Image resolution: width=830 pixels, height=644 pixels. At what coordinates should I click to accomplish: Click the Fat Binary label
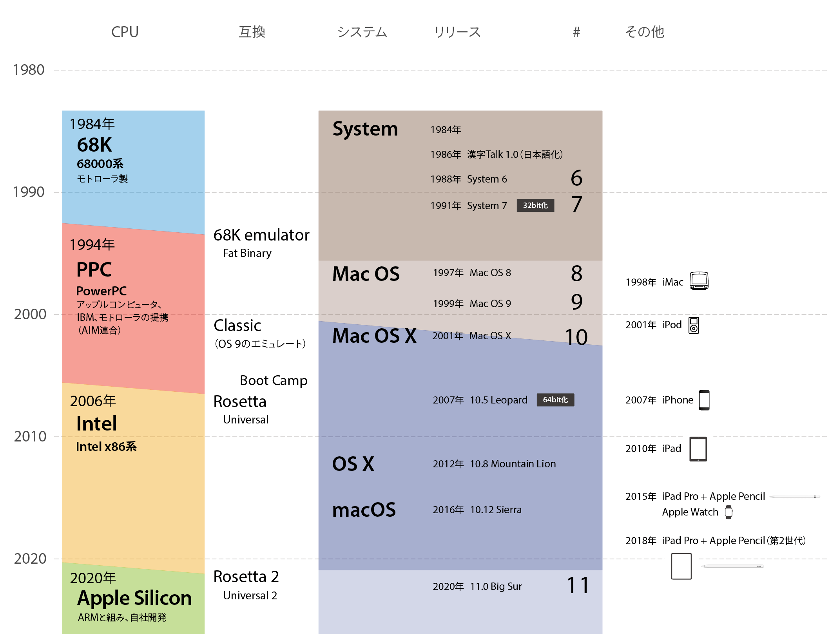click(x=247, y=253)
